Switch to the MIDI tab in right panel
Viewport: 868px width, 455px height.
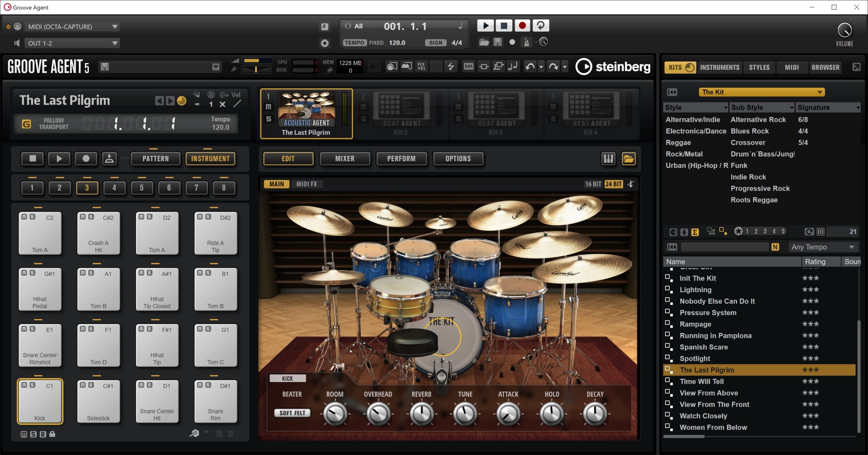coord(791,67)
